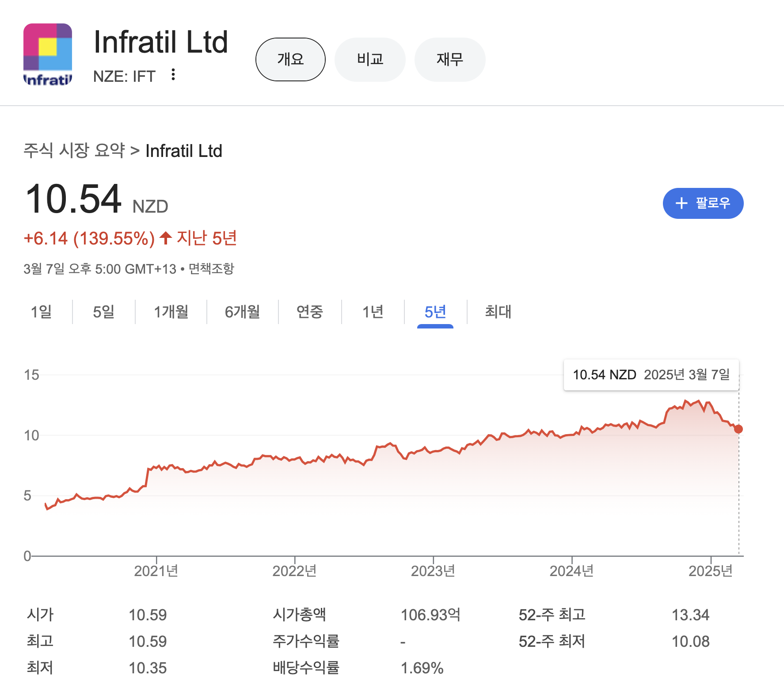Click the chart price tooltip box
This screenshot has width=784, height=695.
coord(651,375)
